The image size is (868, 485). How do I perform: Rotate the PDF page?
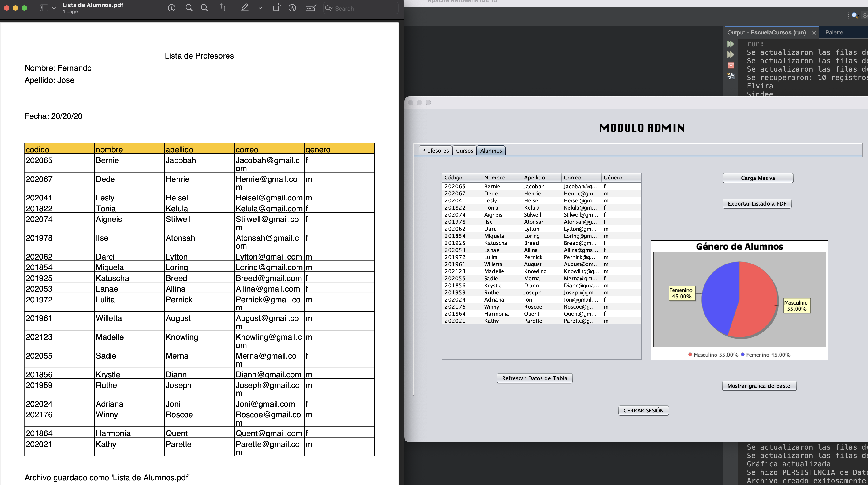[276, 8]
